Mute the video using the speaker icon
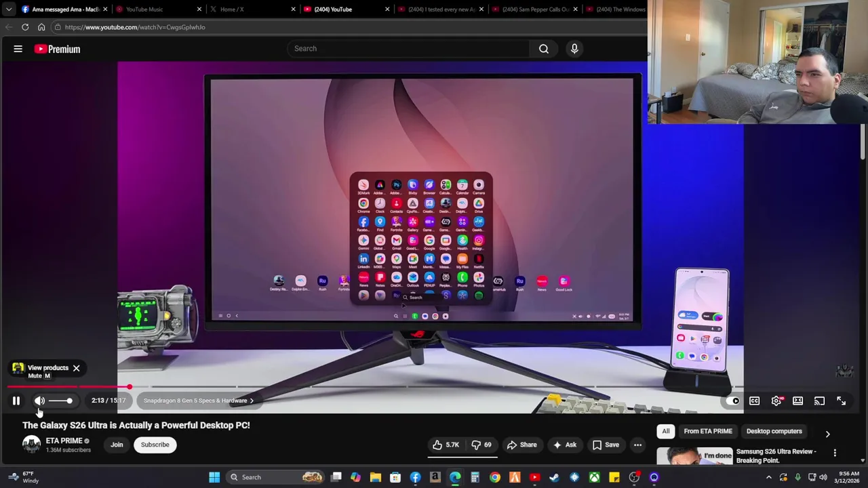The width and height of the screenshot is (868, 488). coord(39,401)
